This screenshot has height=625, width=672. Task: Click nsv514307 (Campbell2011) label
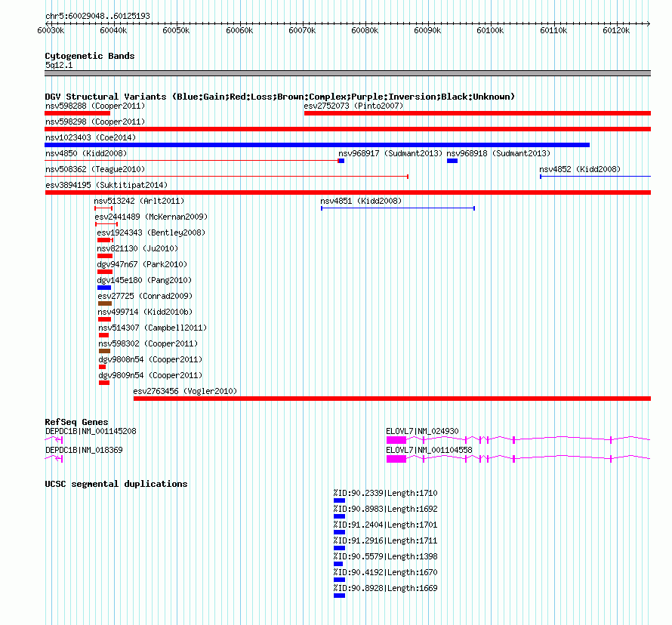pyautogui.click(x=153, y=328)
